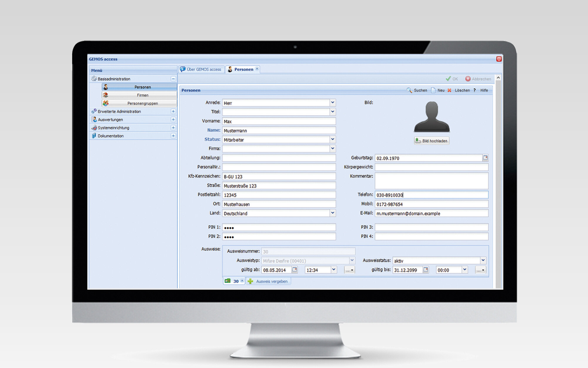The image size is (588, 368).
Task: Open the Land dropdown arrow
Action: point(333,213)
